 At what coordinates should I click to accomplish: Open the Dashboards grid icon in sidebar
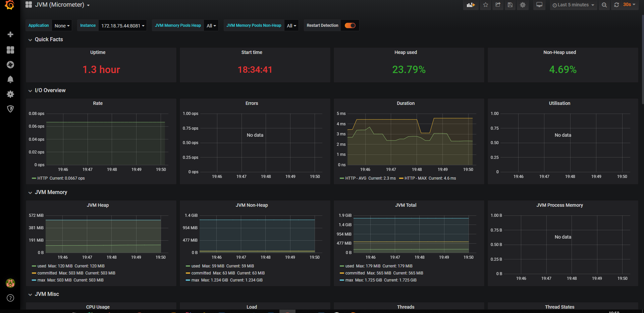coord(10,50)
